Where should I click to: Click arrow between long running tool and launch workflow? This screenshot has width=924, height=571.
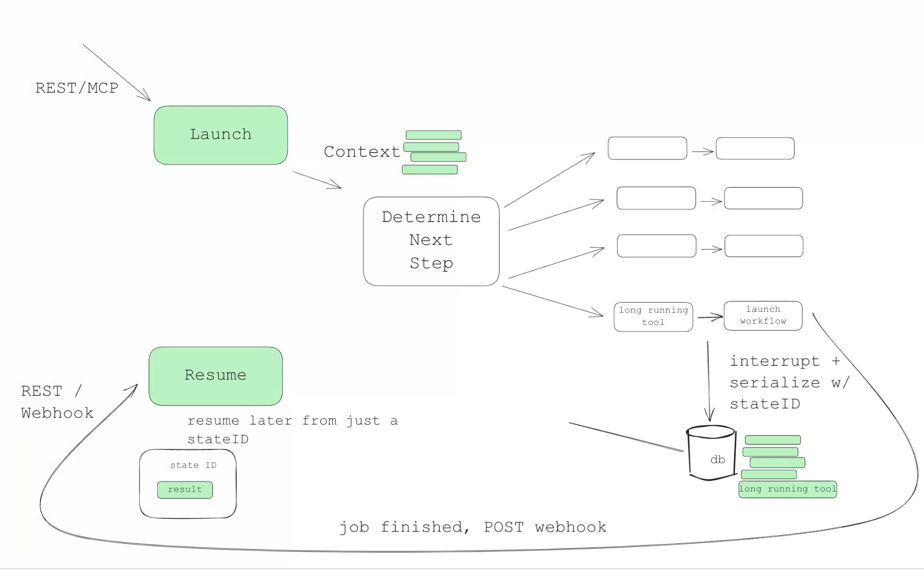(709, 317)
